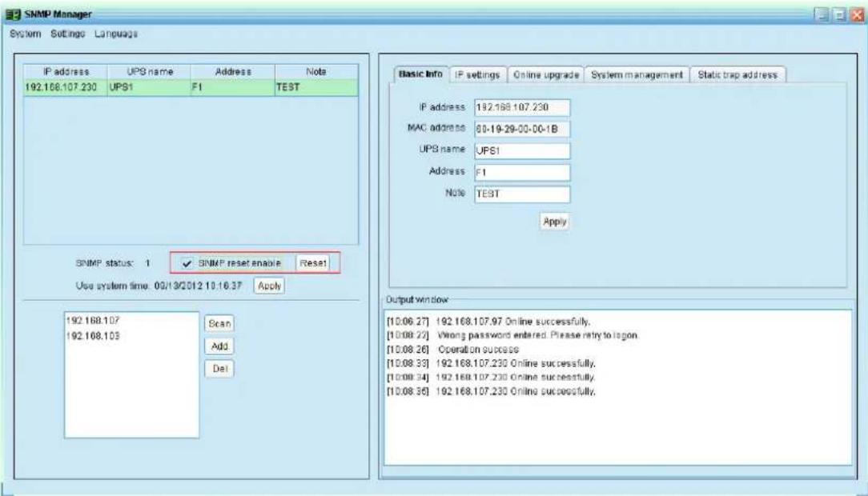Click the SNMP Manager app icon in title bar
The image size is (868, 496).
point(13,14)
